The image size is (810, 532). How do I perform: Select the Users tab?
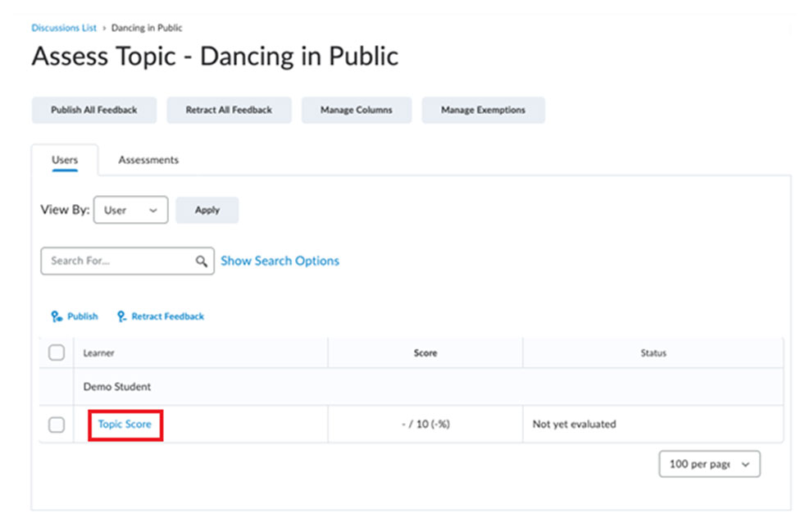(65, 160)
